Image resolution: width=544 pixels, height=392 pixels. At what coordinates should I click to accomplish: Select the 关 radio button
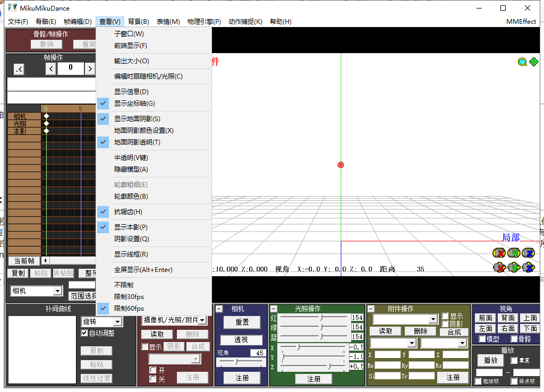coord(152,379)
